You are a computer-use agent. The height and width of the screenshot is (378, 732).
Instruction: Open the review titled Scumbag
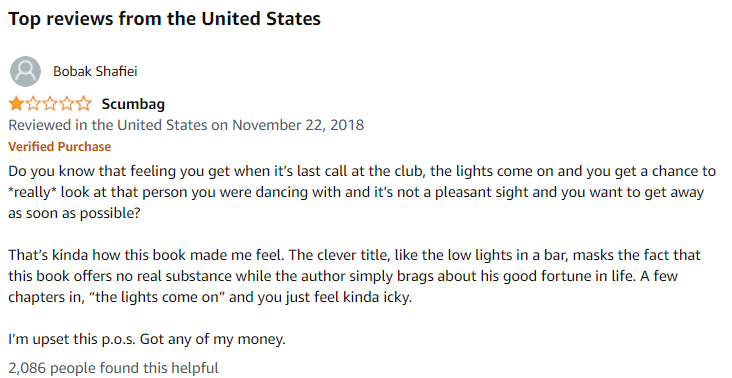click(133, 104)
